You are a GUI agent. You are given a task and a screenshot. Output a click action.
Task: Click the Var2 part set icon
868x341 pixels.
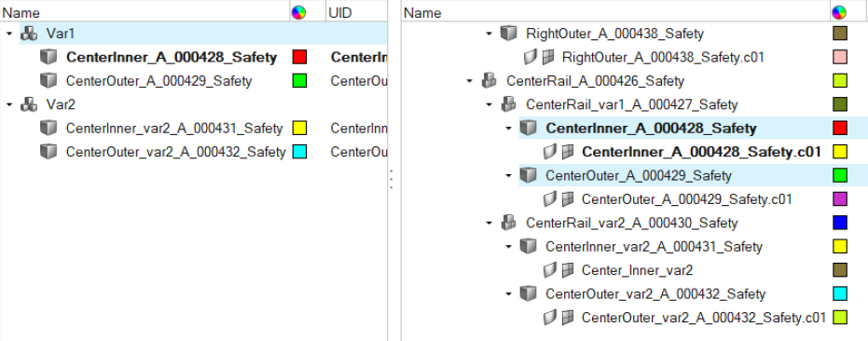tap(29, 104)
